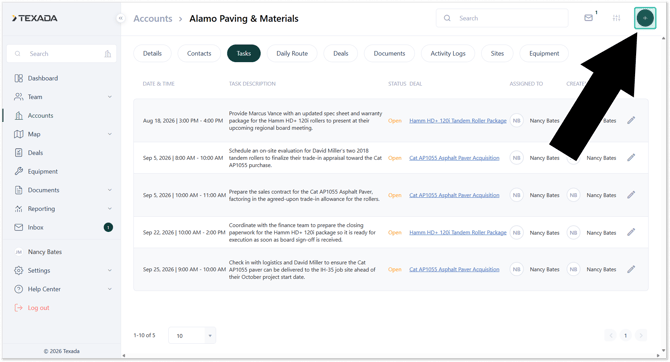Open Cat AP1055 deal link, Sep 5 10:00 row

coord(454,195)
